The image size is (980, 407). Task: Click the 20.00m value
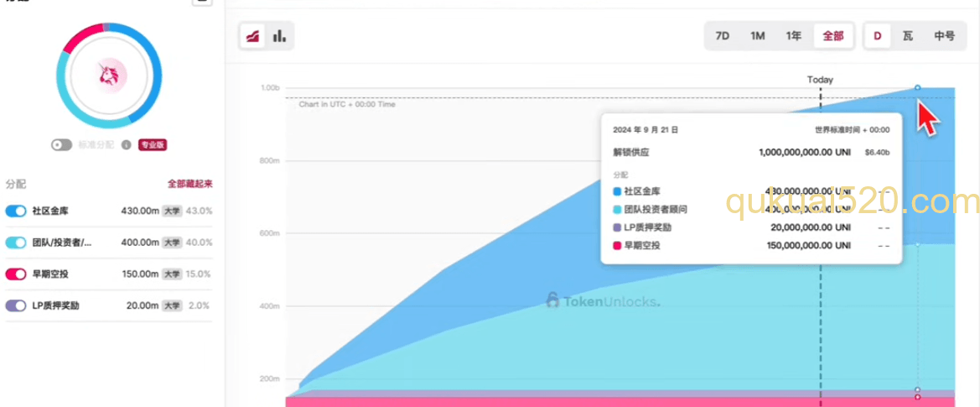click(143, 305)
